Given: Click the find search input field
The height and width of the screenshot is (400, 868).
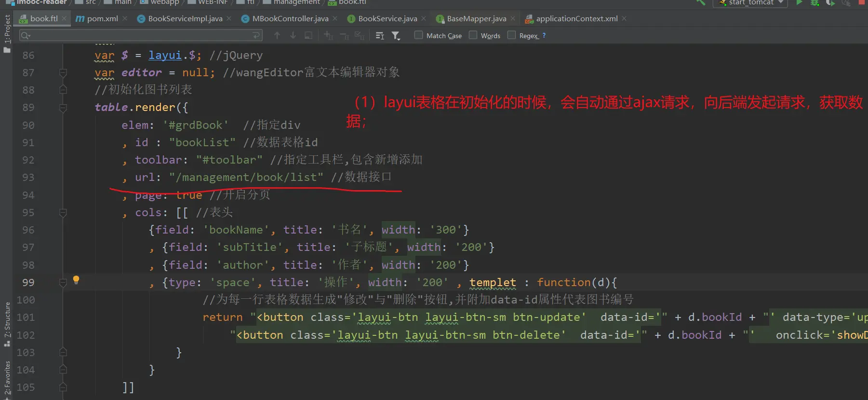Looking at the screenshot, I should coord(141,35).
